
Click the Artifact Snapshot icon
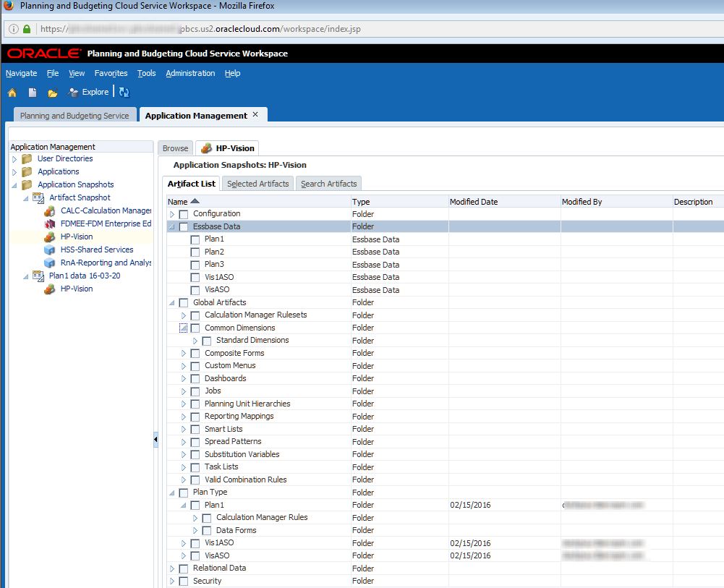38,198
